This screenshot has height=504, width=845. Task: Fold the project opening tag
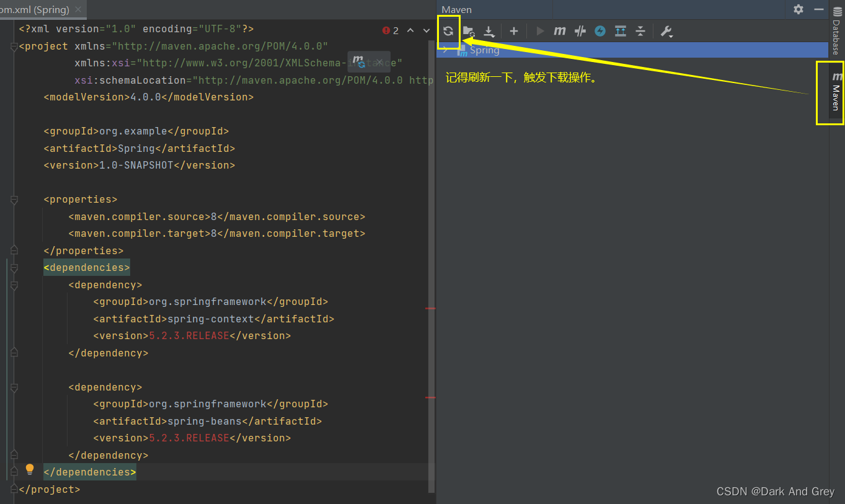click(x=14, y=46)
